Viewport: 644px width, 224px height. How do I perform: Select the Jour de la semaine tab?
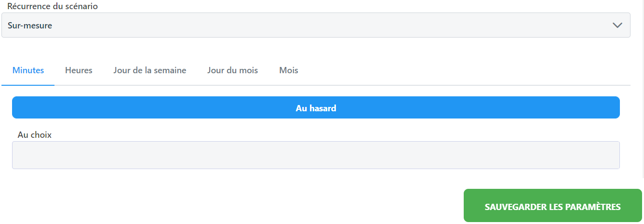click(149, 70)
